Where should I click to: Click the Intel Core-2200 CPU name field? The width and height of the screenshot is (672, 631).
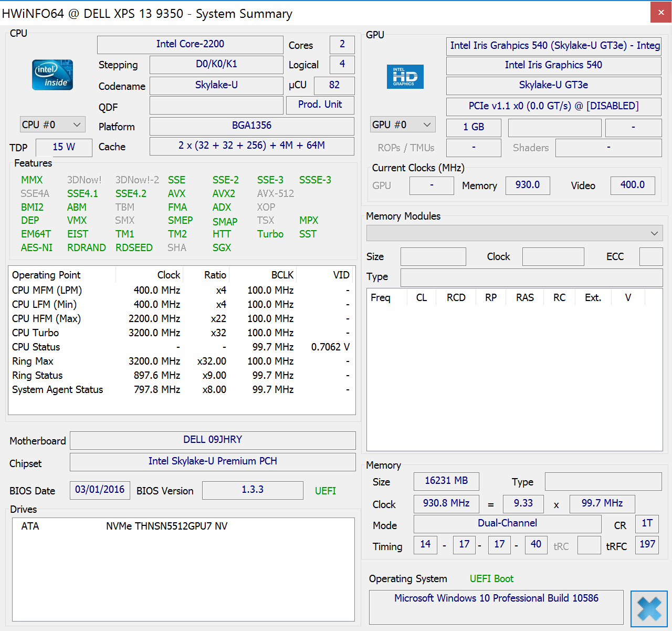point(190,44)
